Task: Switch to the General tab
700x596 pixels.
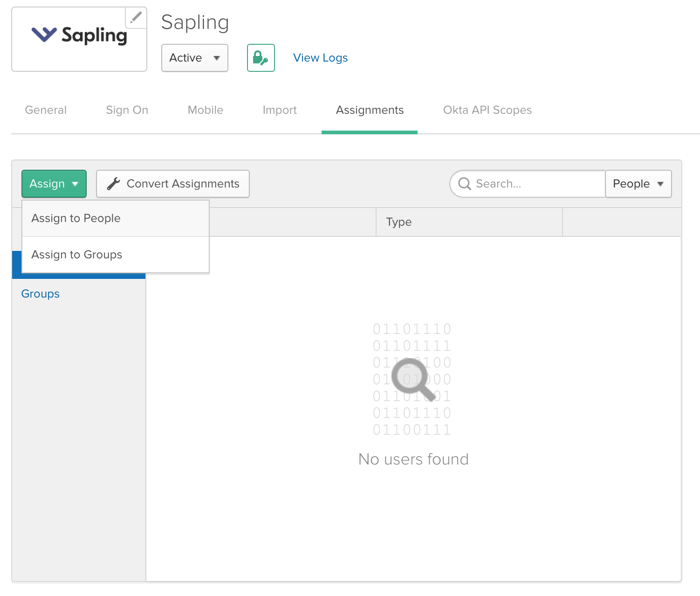Action: pyautogui.click(x=46, y=110)
